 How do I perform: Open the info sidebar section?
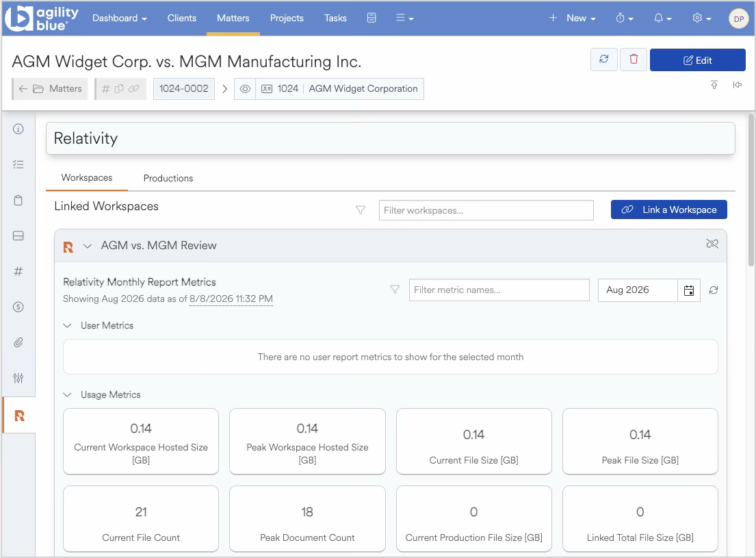pos(18,129)
